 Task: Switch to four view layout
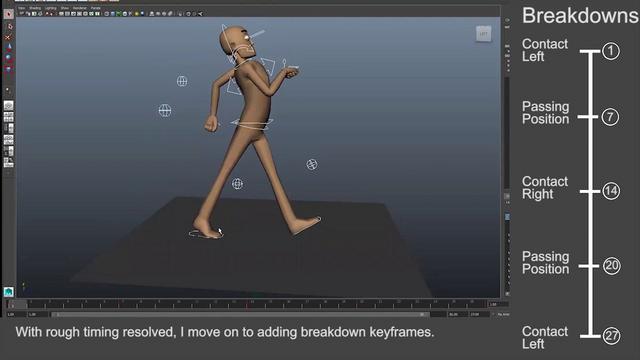(x=9, y=117)
